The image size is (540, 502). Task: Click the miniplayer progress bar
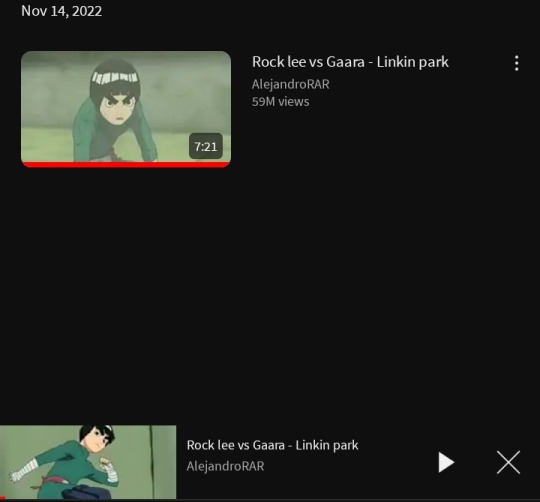click(x=270, y=499)
